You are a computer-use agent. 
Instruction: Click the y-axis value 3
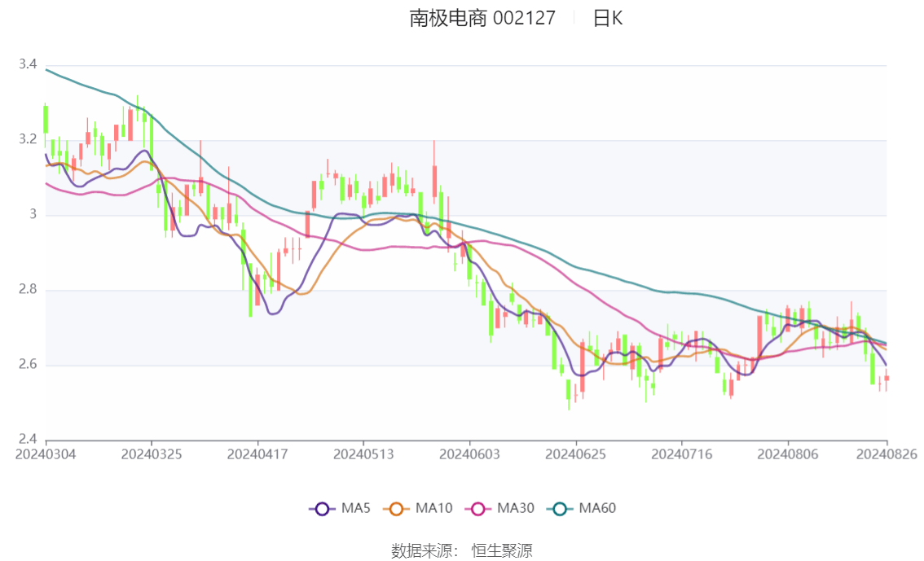33,214
